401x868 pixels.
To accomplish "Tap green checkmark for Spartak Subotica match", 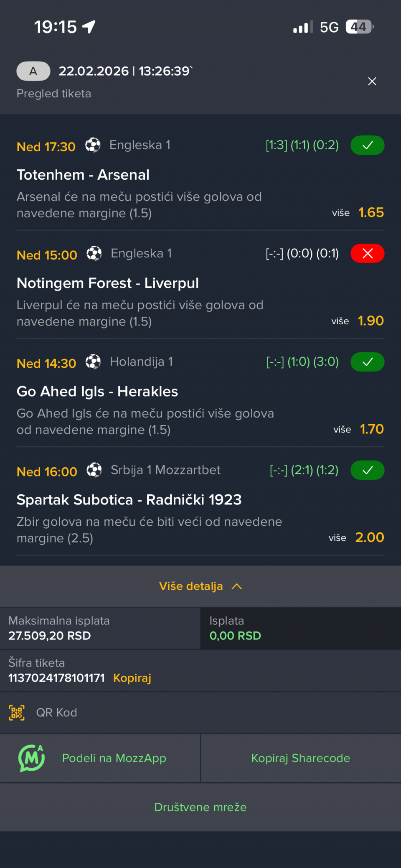I will (367, 470).
